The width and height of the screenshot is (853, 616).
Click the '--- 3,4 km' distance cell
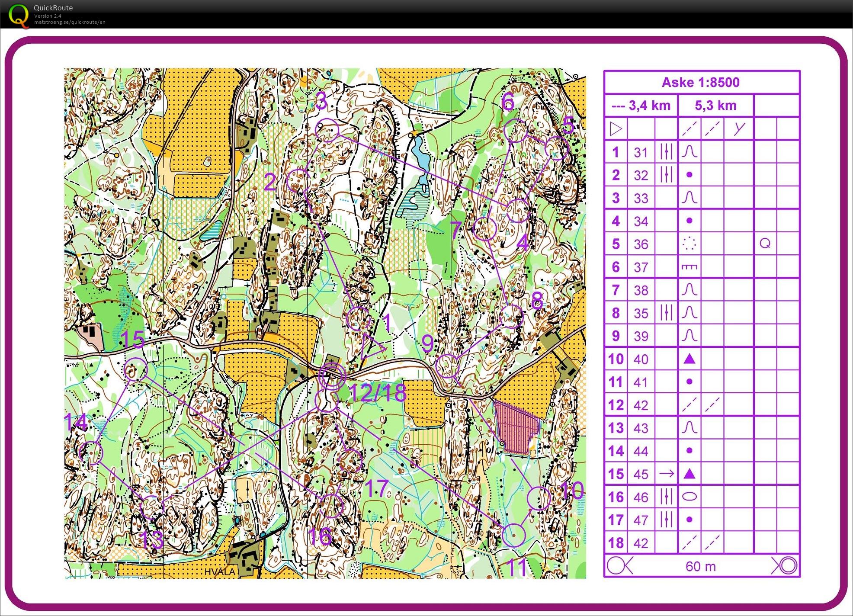point(641,105)
